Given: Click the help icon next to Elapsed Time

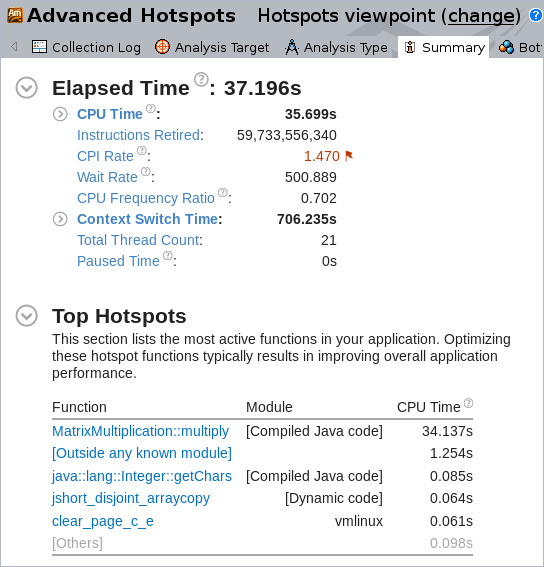Looking at the screenshot, I should pos(201,79).
